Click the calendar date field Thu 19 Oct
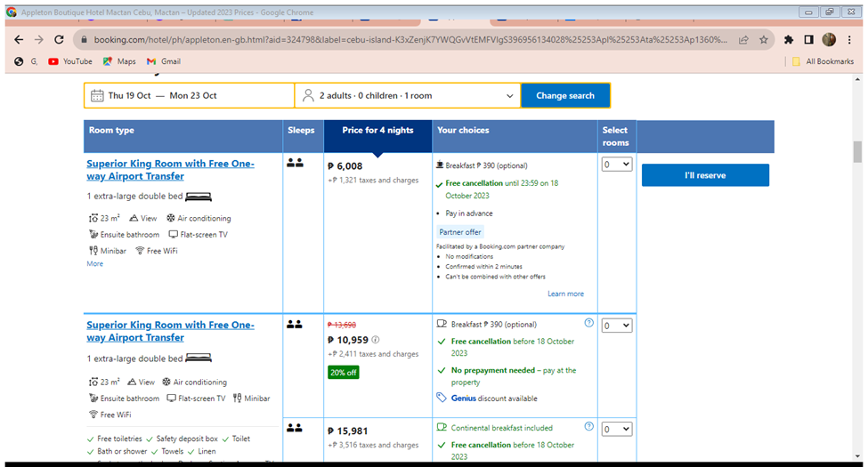Screen dimensions: 868x467 pyautogui.click(x=190, y=96)
